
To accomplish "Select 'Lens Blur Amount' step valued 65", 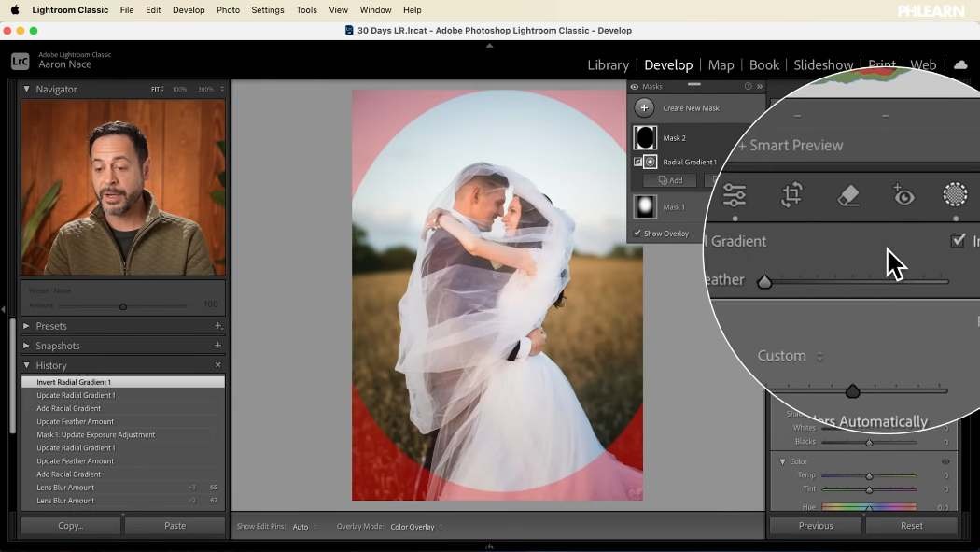I will click(123, 487).
